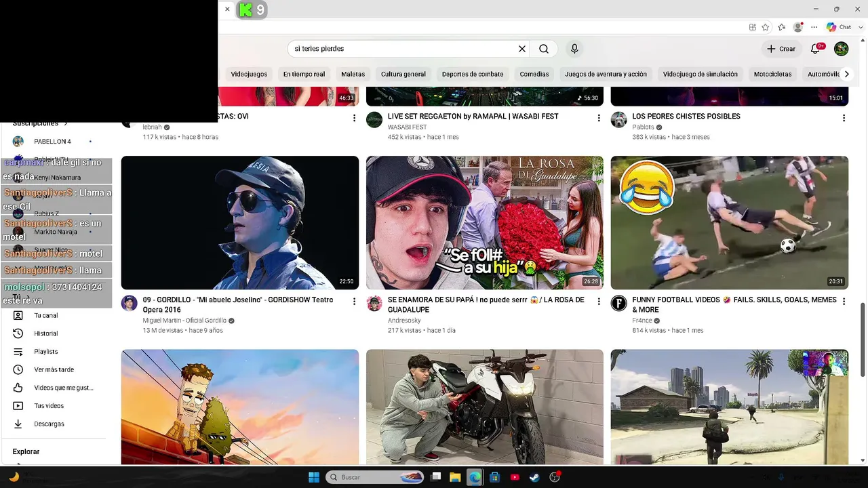Open Pablots channel avatar
Viewport: 868px width, 488px height.
[x=618, y=120]
